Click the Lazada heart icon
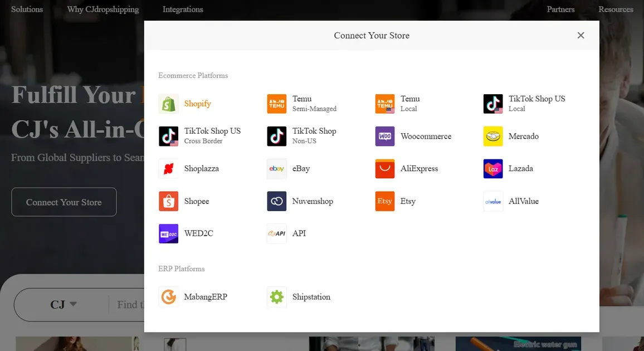 tap(493, 169)
